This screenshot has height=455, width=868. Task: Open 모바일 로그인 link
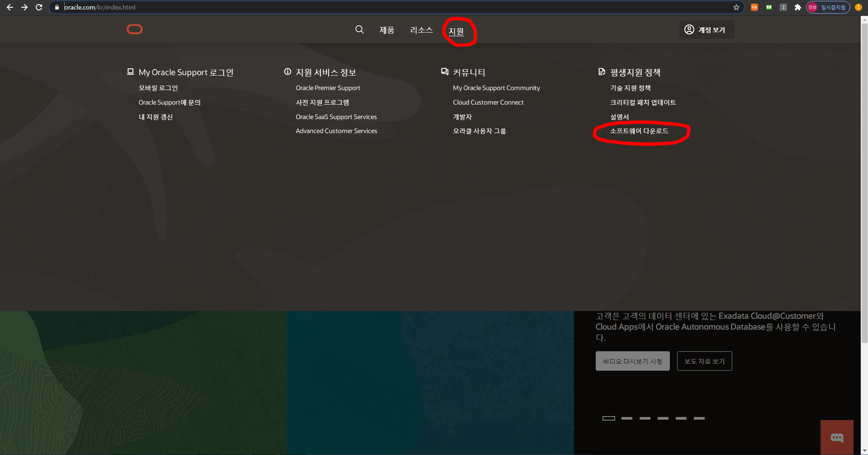pyautogui.click(x=158, y=88)
